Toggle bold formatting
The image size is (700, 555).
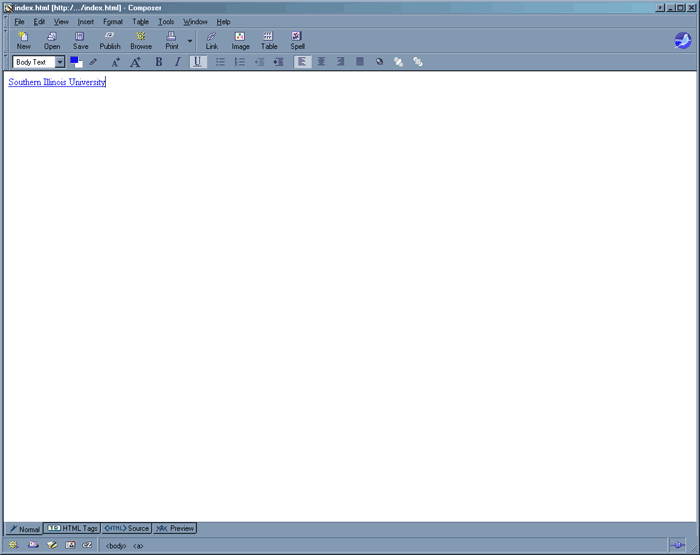[158, 62]
